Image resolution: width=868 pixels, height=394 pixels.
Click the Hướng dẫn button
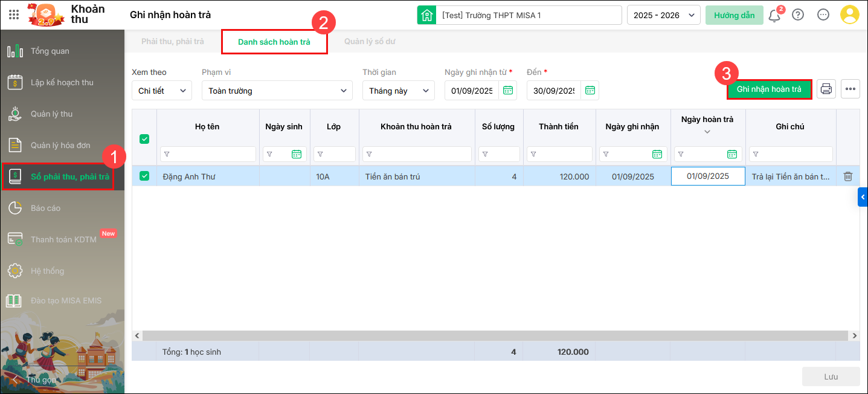pos(734,15)
